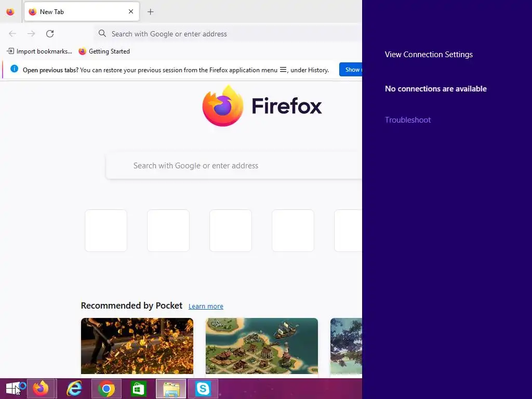Open the Getting Started bookmark
The height and width of the screenshot is (399, 532).
click(104, 51)
